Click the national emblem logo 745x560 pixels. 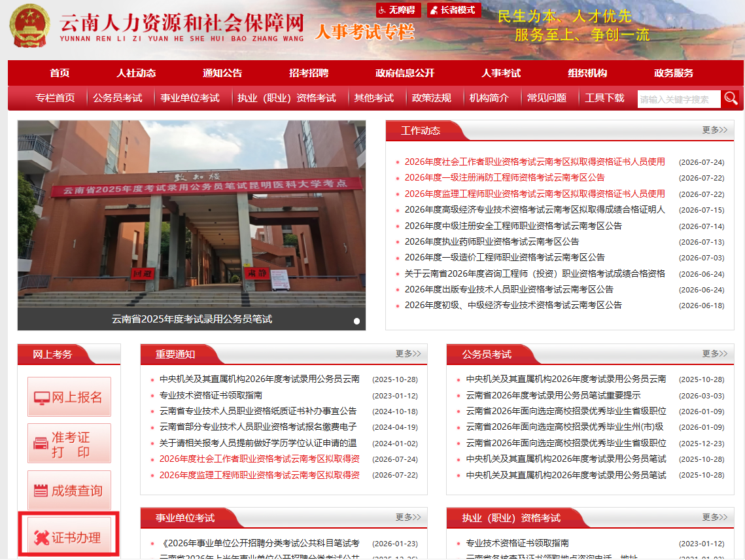(x=29, y=26)
